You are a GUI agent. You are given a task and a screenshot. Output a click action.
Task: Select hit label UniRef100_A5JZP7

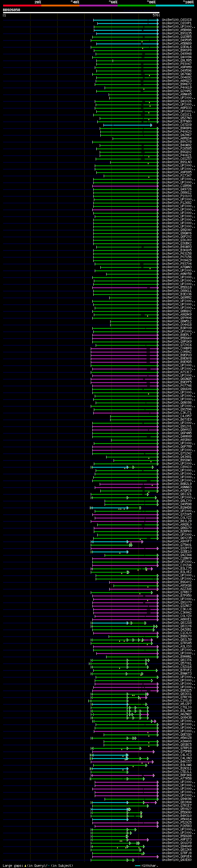click(x=177, y=704)
